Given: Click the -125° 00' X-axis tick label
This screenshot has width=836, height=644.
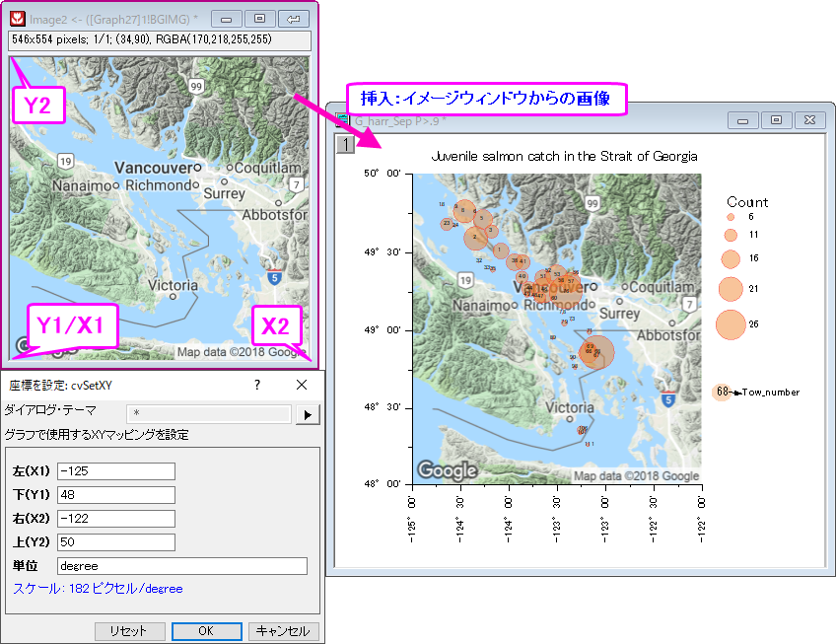Looking at the screenshot, I should [x=412, y=519].
